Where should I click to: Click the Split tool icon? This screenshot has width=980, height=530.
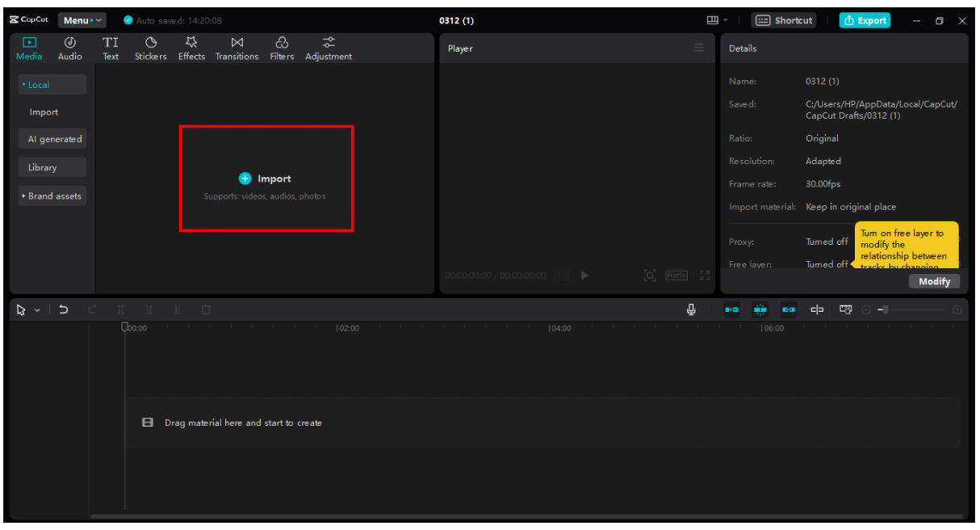pyautogui.click(x=120, y=309)
